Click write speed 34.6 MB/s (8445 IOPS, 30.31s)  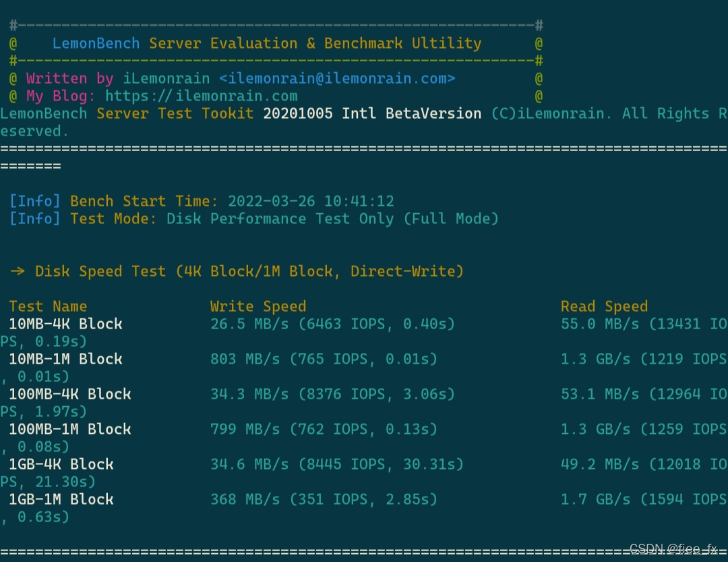coord(336,464)
